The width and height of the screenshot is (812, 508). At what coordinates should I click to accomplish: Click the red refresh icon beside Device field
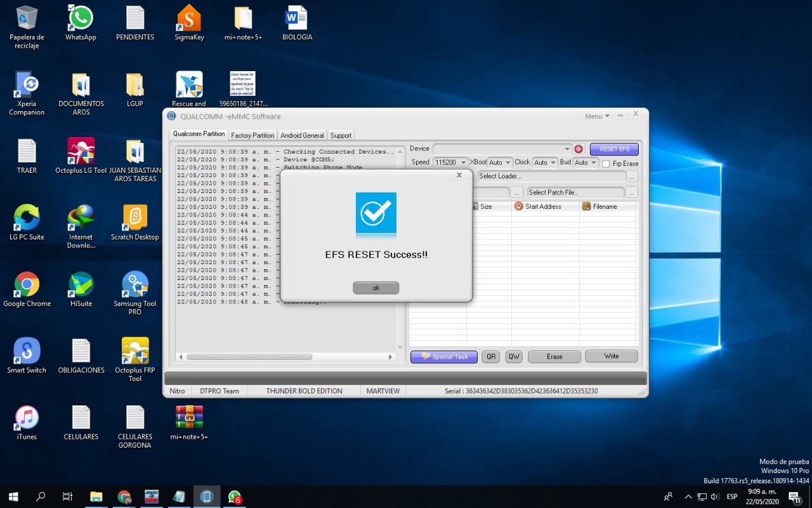click(x=579, y=149)
